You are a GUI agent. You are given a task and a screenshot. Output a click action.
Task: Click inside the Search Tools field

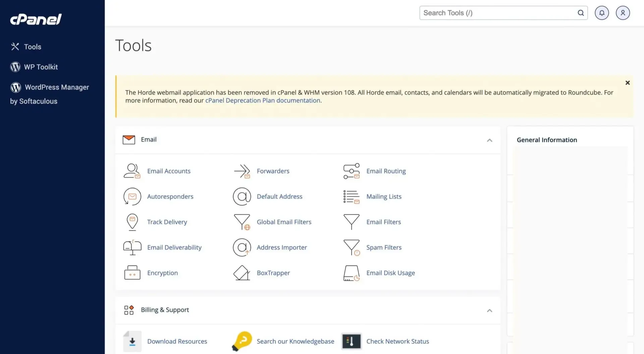point(496,12)
